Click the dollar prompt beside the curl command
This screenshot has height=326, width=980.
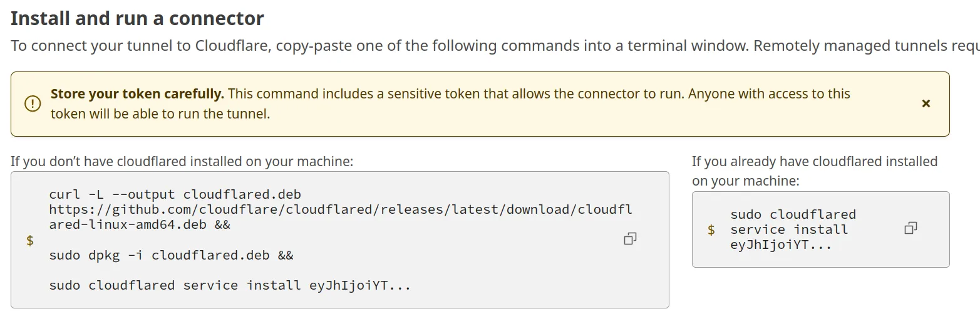pyautogui.click(x=30, y=241)
